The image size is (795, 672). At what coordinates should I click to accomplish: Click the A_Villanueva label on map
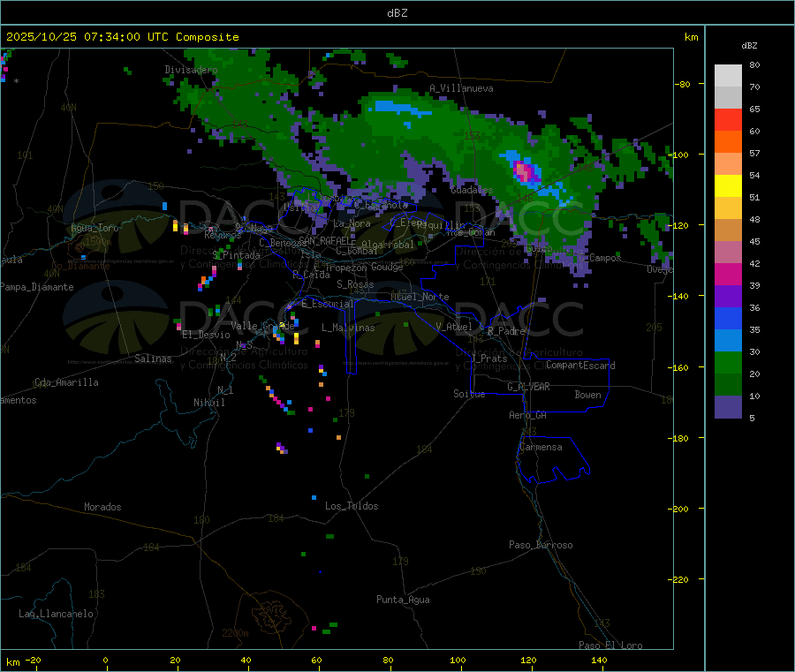tap(461, 88)
